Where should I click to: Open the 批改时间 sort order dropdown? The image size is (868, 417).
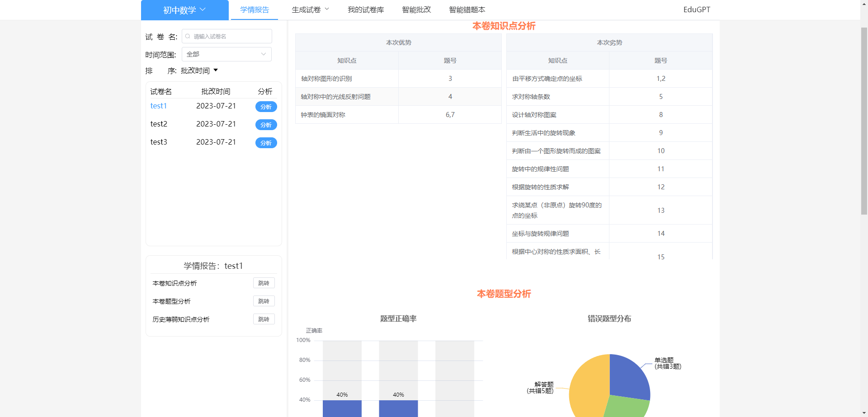[x=199, y=70]
